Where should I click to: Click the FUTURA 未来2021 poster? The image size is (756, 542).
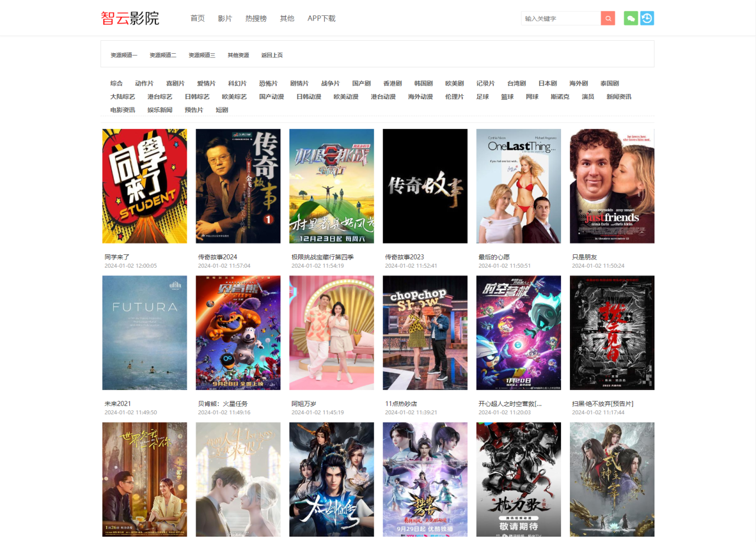coord(144,332)
